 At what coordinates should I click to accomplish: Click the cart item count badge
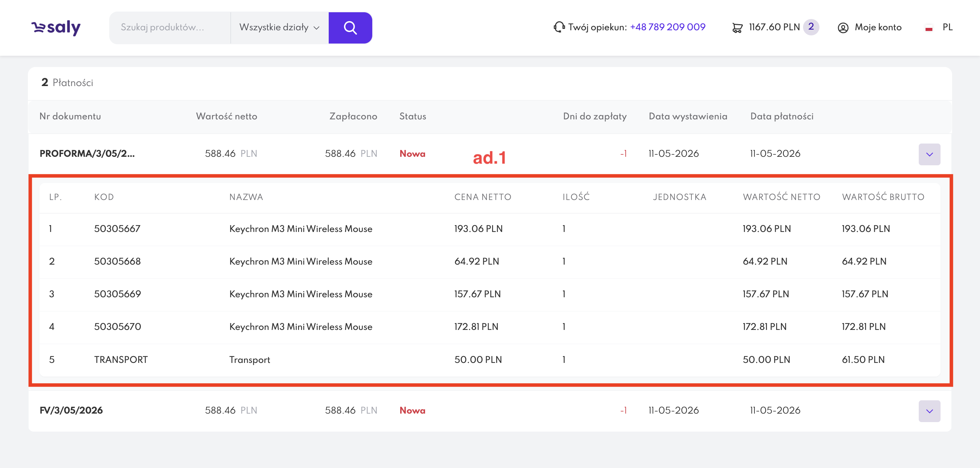(x=811, y=27)
